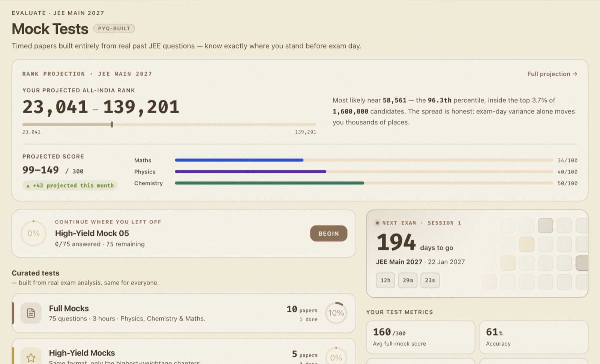Click the 96.3th percentile figure
This screenshot has width=600, height=364.
[x=439, y=100]
